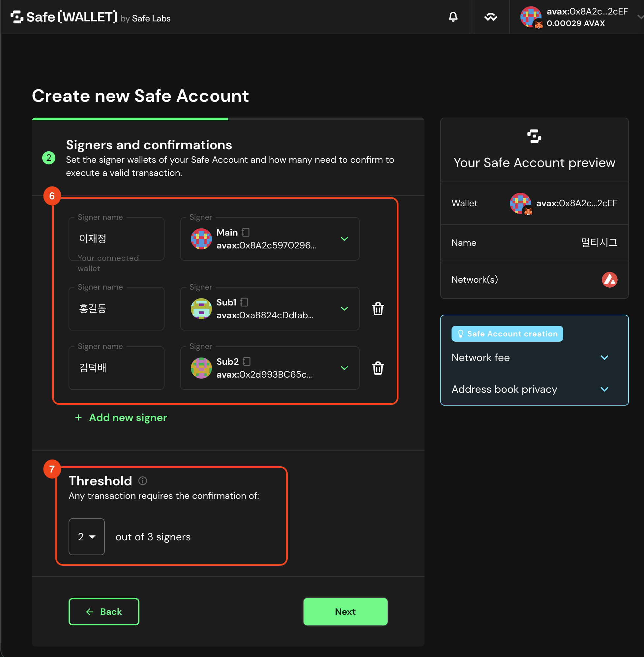Image resolution: width=644 pixels, height=657 pixels.
Task: Click the address book icon next to Sub1
Action: (244, 302)
